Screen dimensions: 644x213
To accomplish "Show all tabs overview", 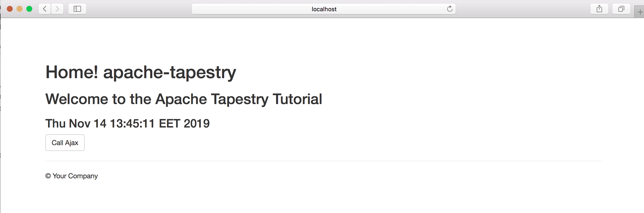I will (621, 9).
